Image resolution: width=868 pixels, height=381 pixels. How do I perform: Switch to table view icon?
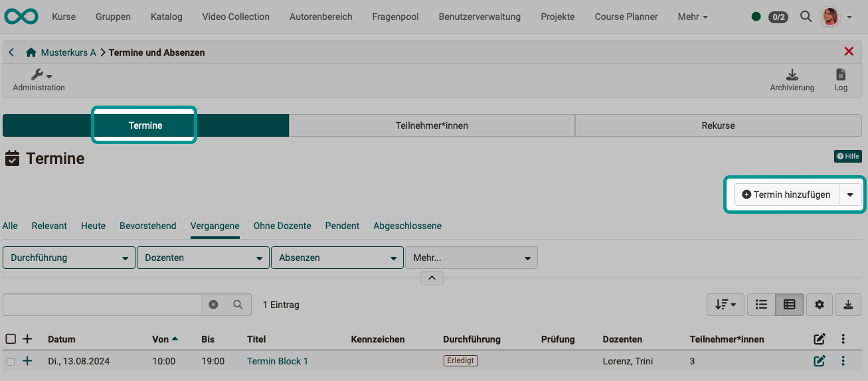790,305
